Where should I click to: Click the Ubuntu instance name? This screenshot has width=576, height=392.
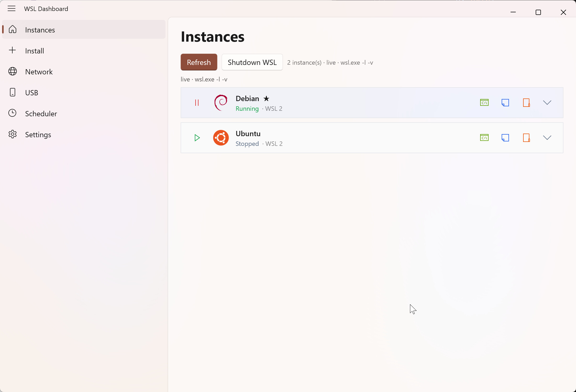(x=248, y=134)
